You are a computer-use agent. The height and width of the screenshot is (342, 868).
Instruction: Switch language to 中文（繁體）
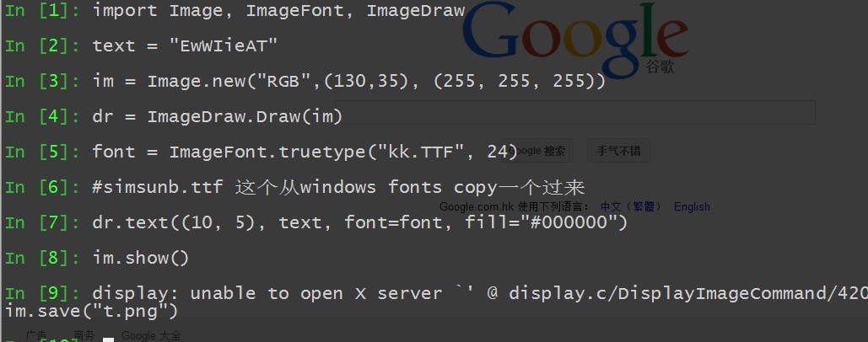pos(631,206)
